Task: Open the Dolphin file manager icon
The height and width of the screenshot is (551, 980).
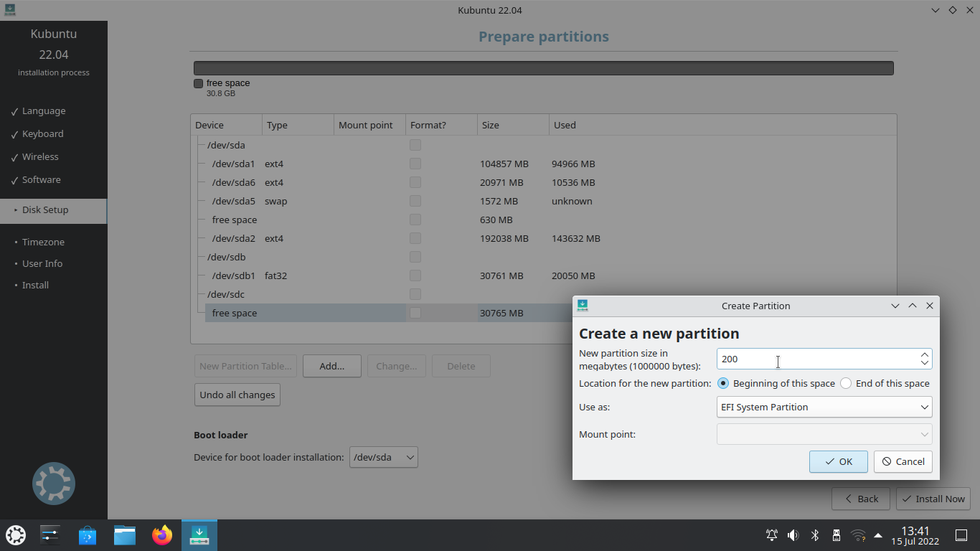Action: [x=125, y=535]
